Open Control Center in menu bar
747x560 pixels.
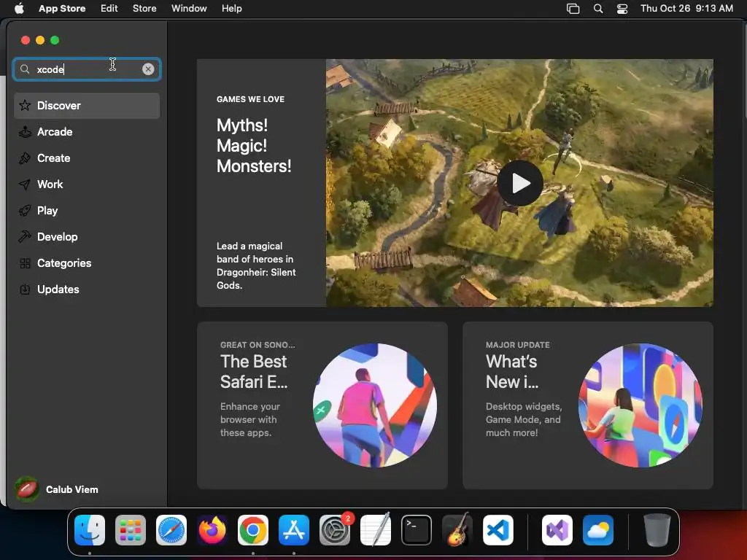[x=622, y=9]
